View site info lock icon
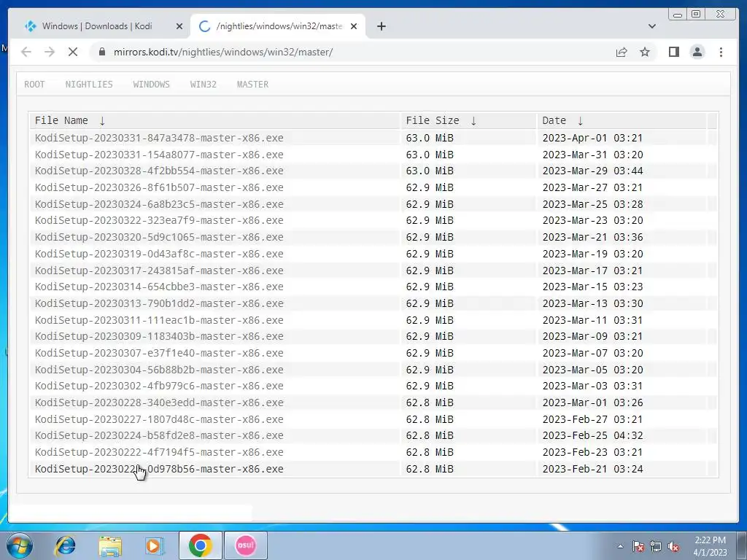The width and height of the screenshot is (747, 560). point(101,52)
